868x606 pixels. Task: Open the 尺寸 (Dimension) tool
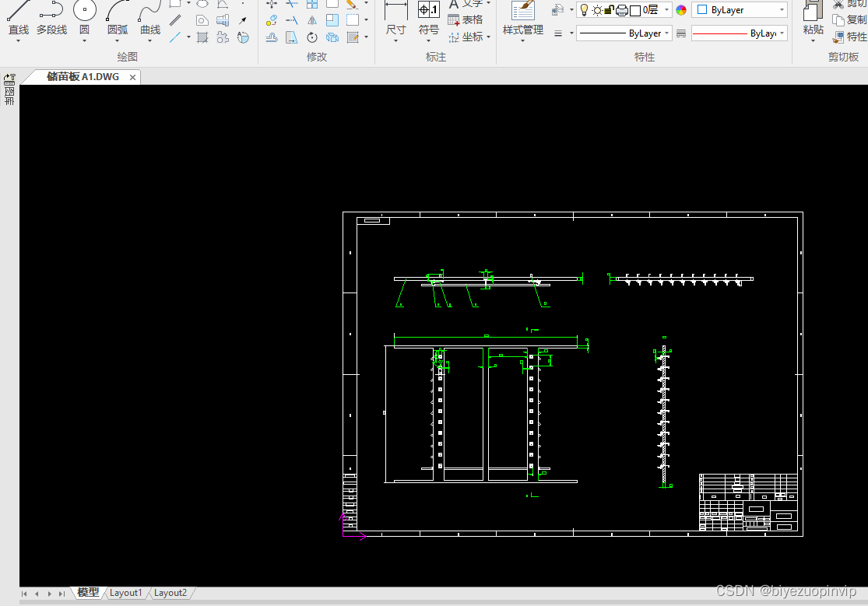point(395,18)
